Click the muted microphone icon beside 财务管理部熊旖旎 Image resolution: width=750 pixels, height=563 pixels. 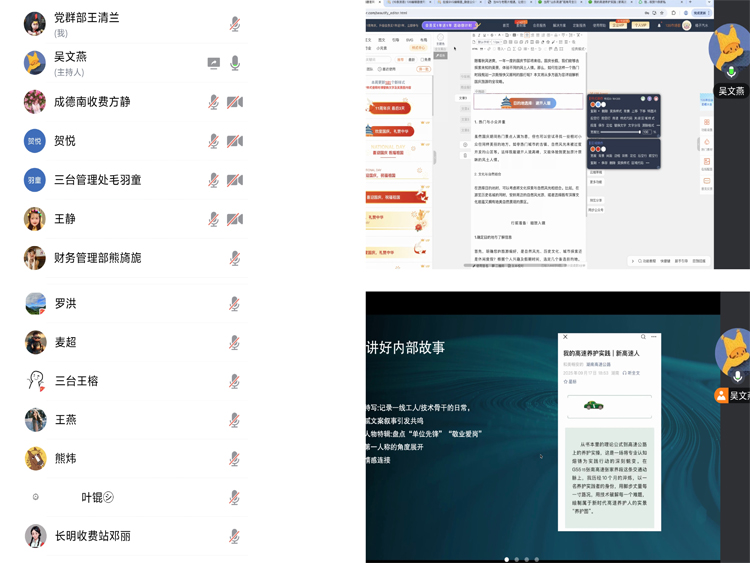[235, 258]
